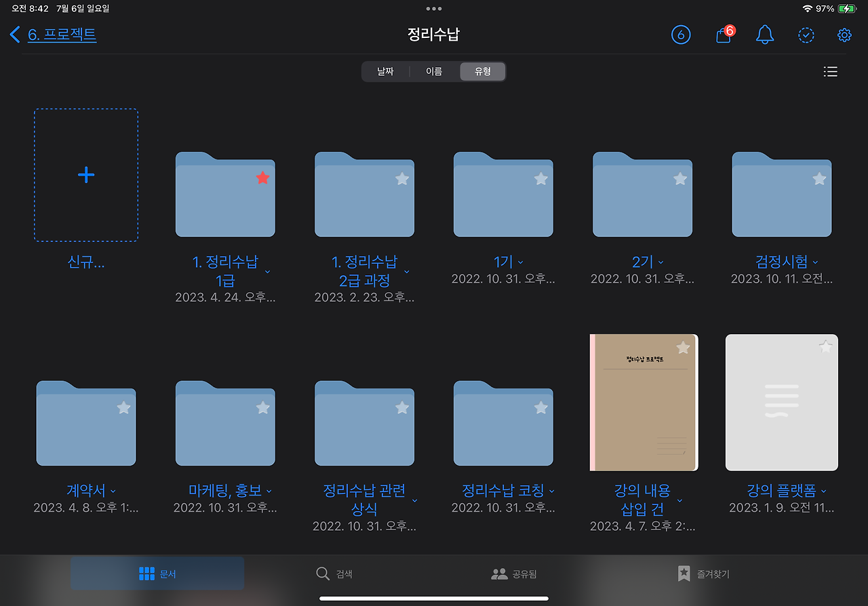Sort files by 이름 in the segmented control

pos(434,71)
